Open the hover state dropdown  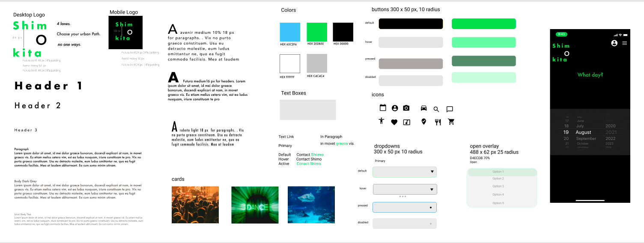405,190
